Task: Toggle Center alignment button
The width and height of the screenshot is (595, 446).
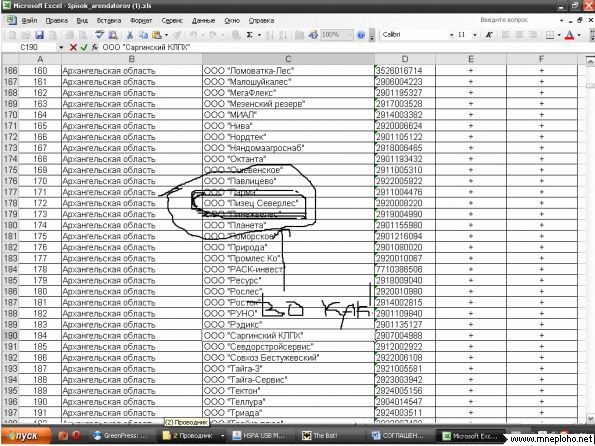Action: point(519,35)
